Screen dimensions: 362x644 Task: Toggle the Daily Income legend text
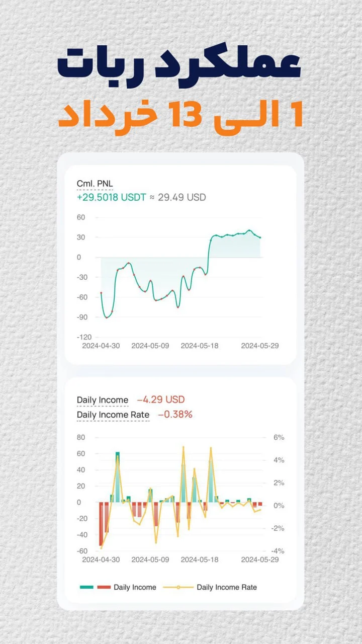135,587
